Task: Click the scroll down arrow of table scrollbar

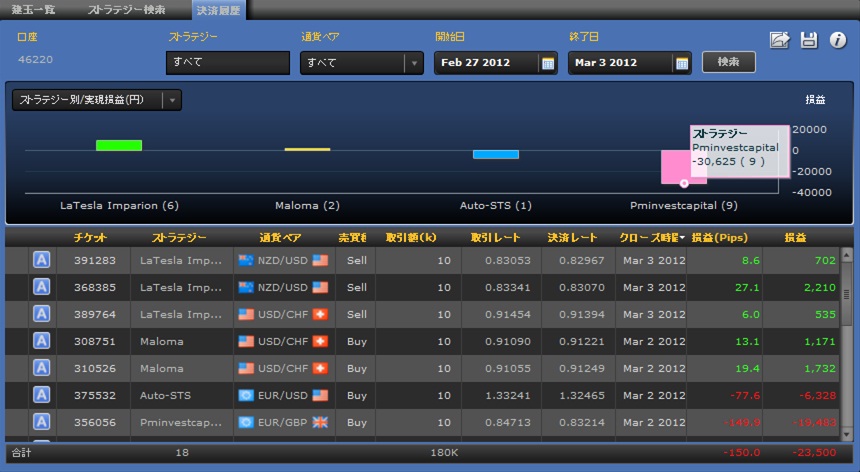Action: (x=846, y=434)
